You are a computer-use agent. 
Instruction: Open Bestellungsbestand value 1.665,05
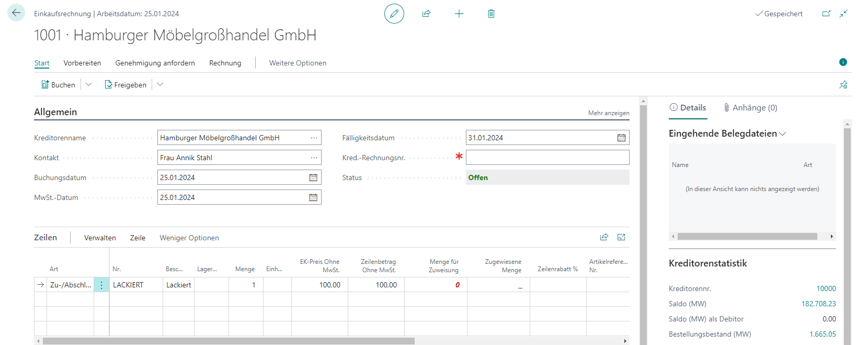click(823, 334)
